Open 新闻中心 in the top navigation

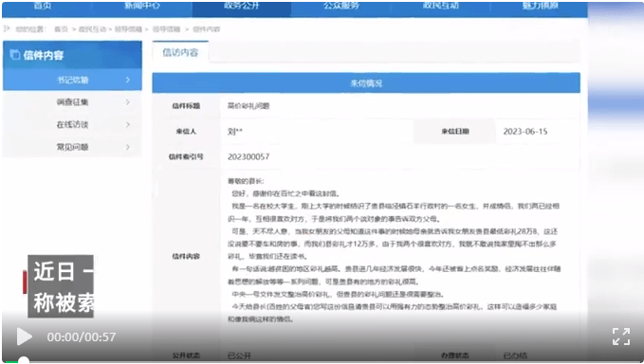coord(142,6)
